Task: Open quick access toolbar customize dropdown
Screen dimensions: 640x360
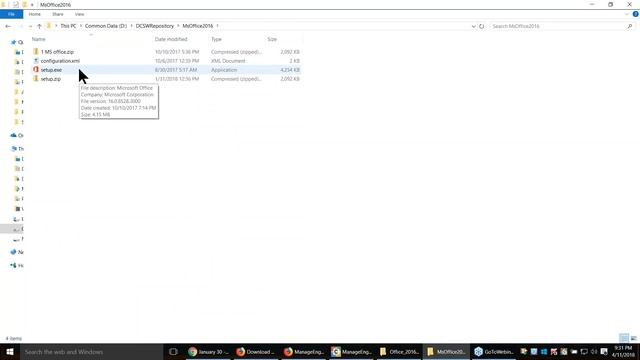Action: 32,5
